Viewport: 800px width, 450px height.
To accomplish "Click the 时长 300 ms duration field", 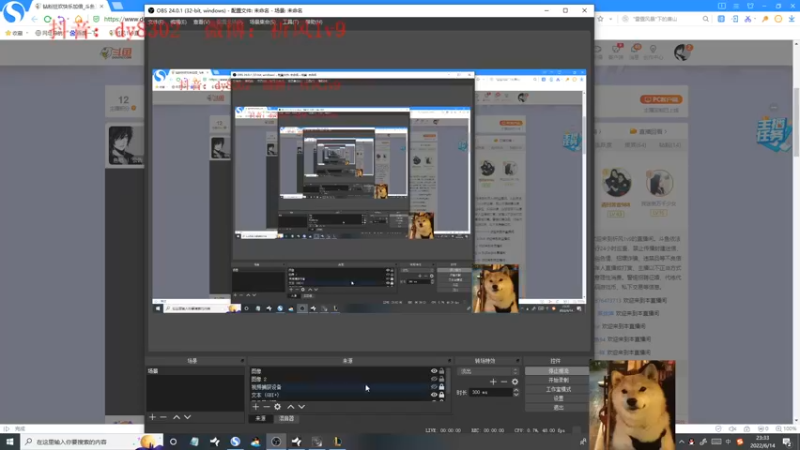I will click(491, 392).
